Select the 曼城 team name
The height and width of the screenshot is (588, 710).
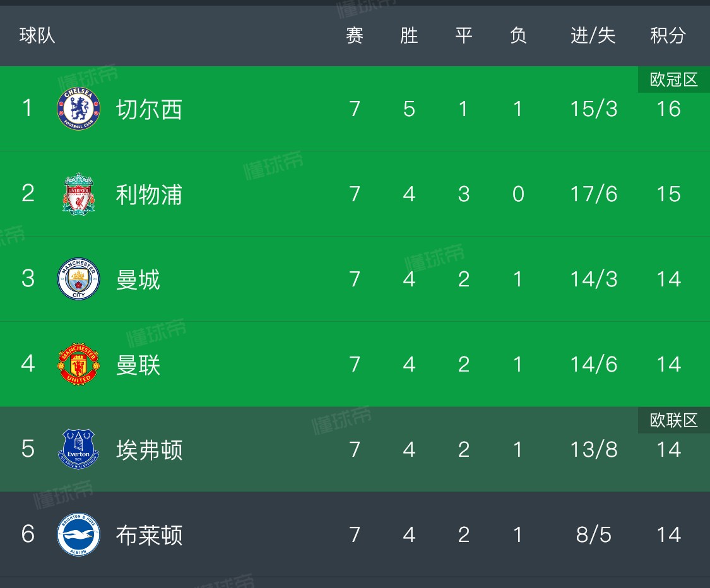[138, 279]
